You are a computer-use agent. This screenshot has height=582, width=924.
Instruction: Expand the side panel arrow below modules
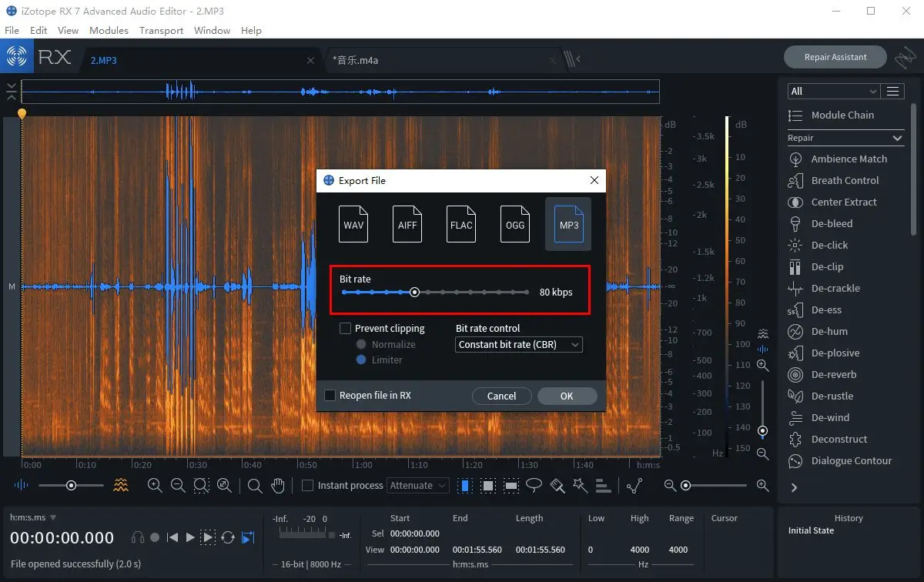794,487
